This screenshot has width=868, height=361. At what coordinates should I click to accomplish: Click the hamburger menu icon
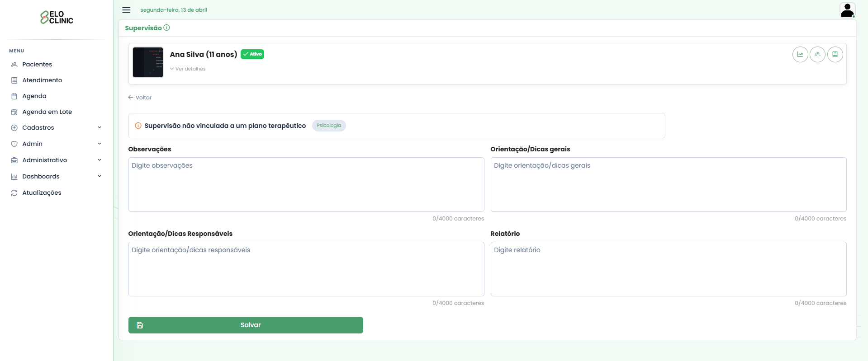click(x=126, y=10)
